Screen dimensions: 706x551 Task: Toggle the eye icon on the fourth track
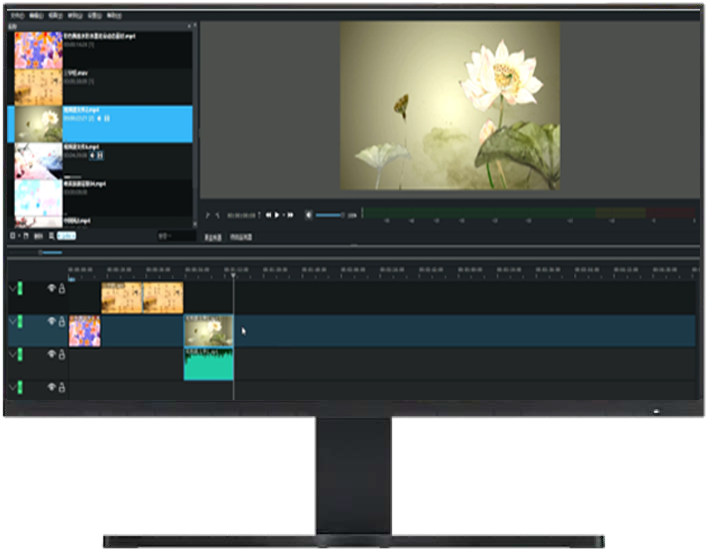point(51,386)
